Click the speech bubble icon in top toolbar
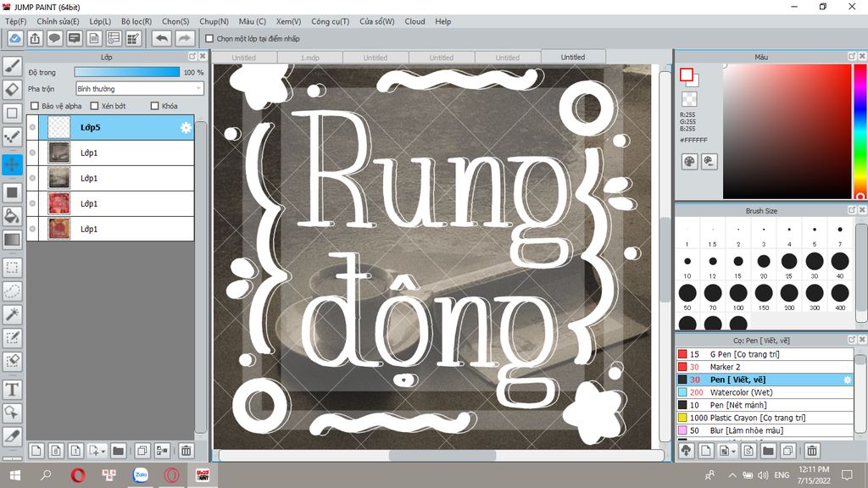This screenshot has height=488, width=868. point(54,38)
